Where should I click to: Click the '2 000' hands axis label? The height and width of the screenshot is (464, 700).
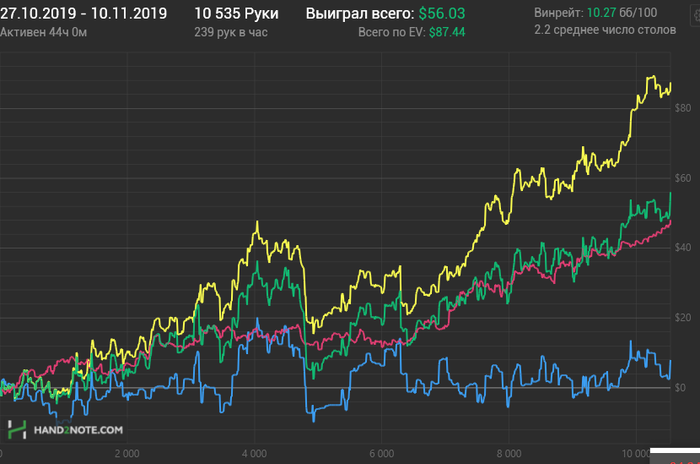(x=127, y=454)
